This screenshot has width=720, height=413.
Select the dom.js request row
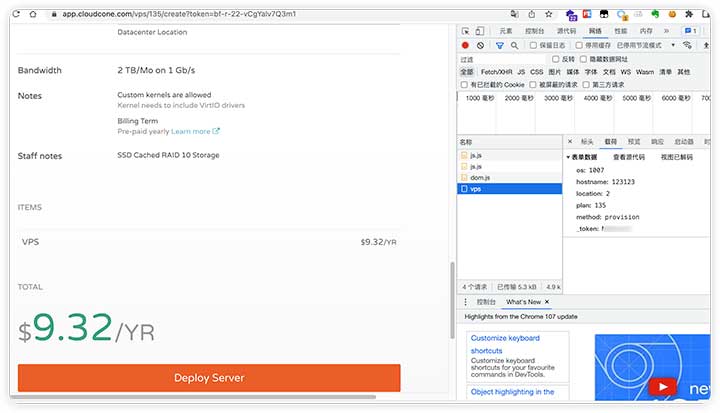pos(509,177)
